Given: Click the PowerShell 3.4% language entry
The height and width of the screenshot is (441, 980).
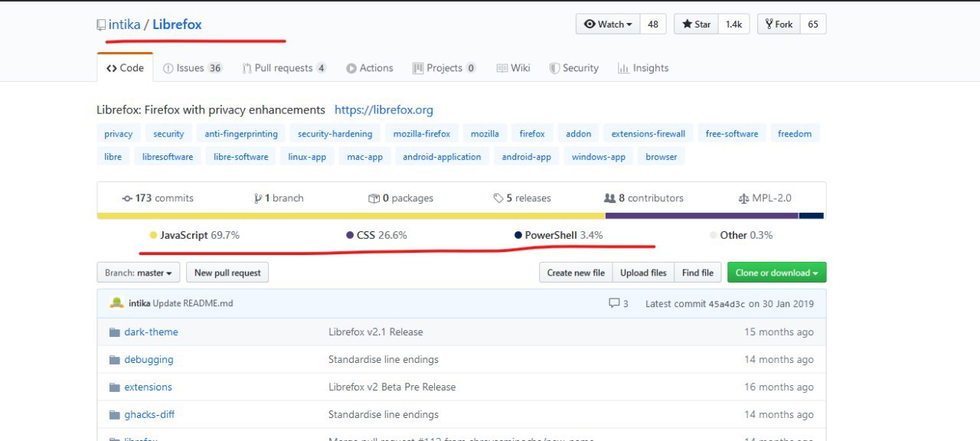Looking at the screenshot, I should tap(559, 235).
